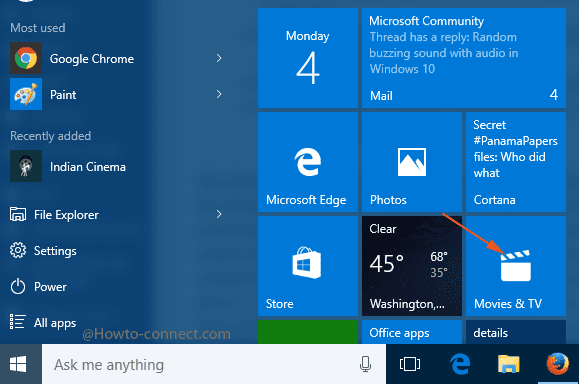Open Settings with the gear icon

pos(44,251)
